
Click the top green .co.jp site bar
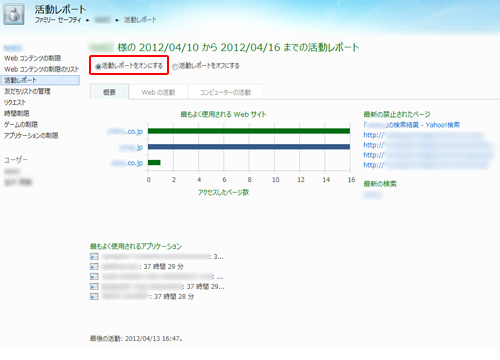tap(249, 131)
